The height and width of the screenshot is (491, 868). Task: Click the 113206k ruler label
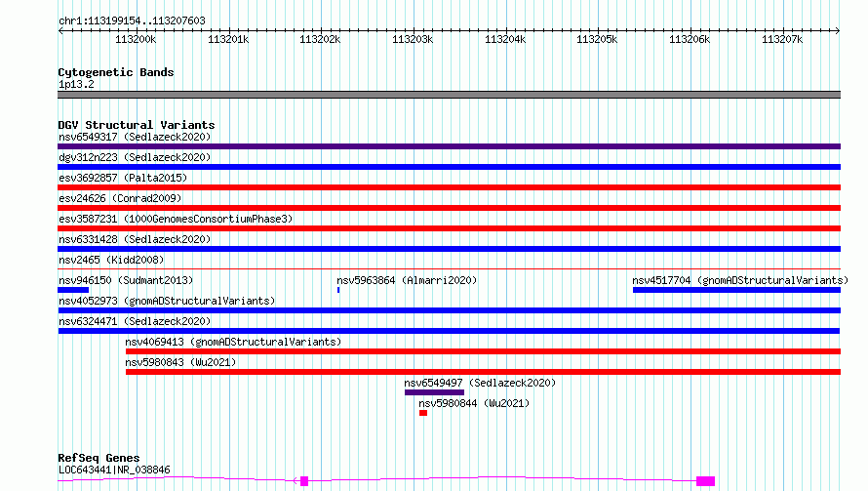click(x=690, y=39)
